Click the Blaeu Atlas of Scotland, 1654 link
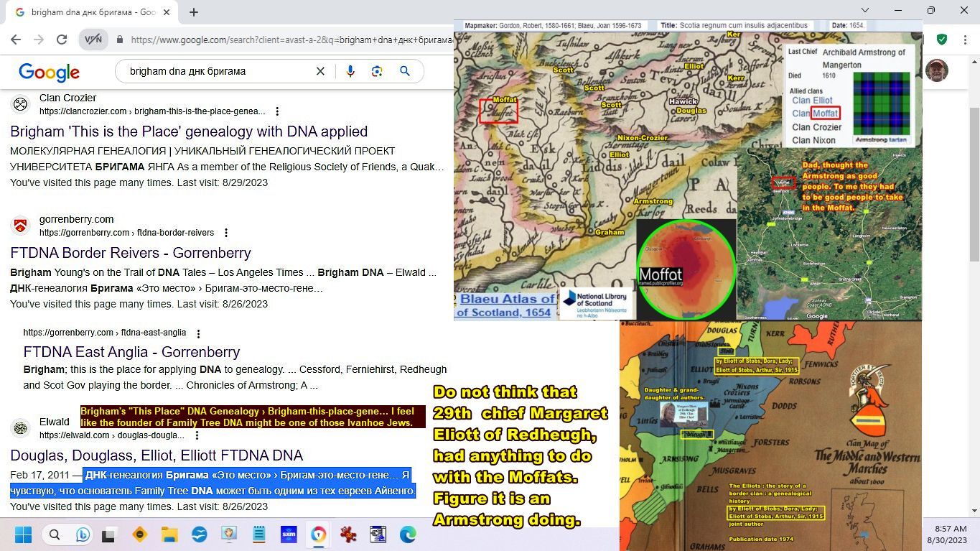980x551 pixels. pos(507,305)
